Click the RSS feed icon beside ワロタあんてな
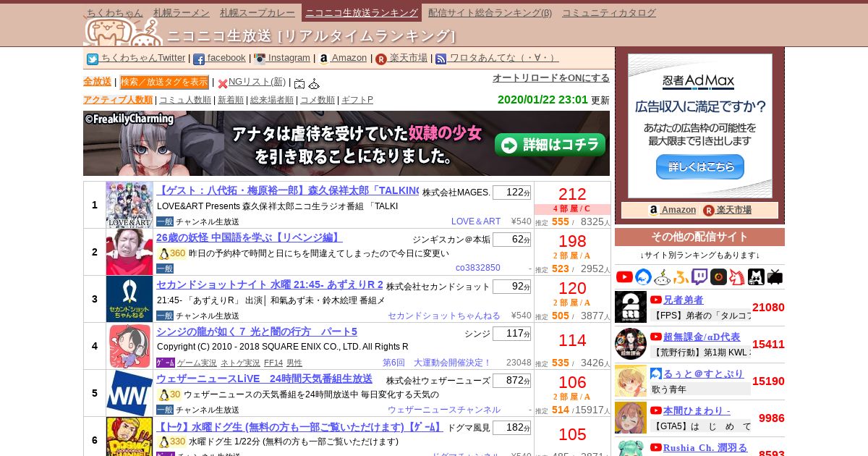868x456 pixels. click(441, 59)
